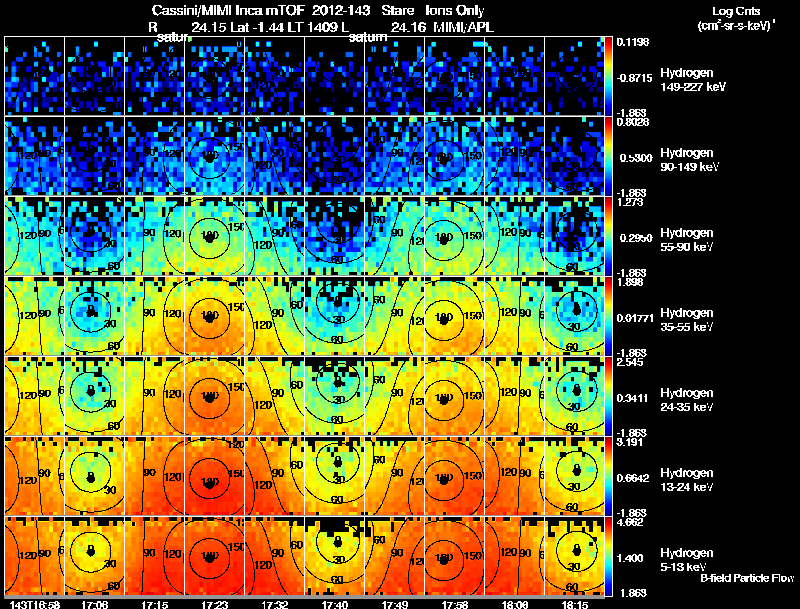Screen dimensions: 800x609
Task: Click the 17:23 time axis label
Action: pyautogui.click(x=214, y=605)
